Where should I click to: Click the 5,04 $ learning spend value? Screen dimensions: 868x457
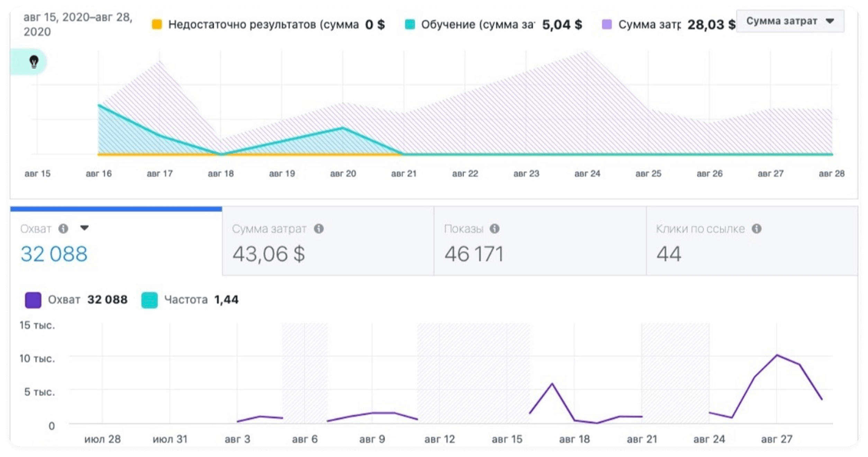click(x=562, y=25)
